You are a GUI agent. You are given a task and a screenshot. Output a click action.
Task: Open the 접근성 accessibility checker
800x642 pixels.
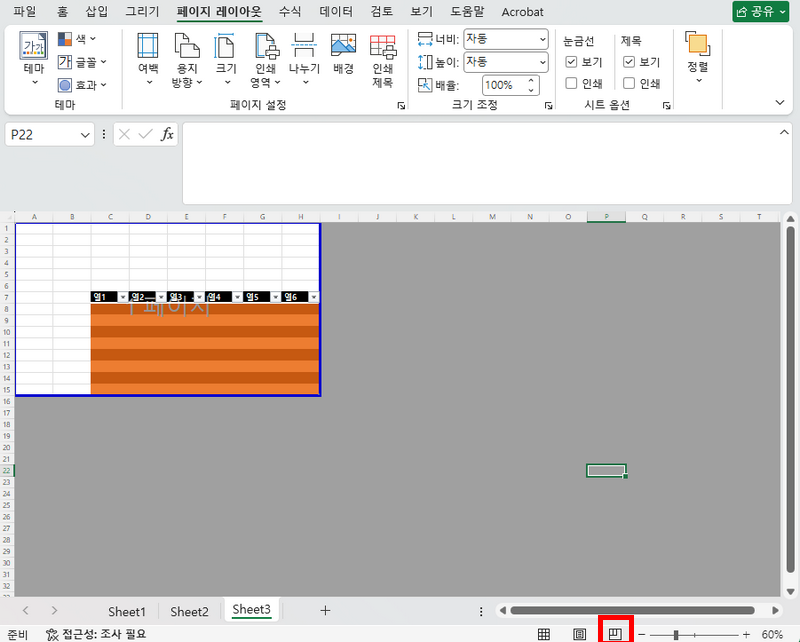pyautogui.click(x=95, y=634)
